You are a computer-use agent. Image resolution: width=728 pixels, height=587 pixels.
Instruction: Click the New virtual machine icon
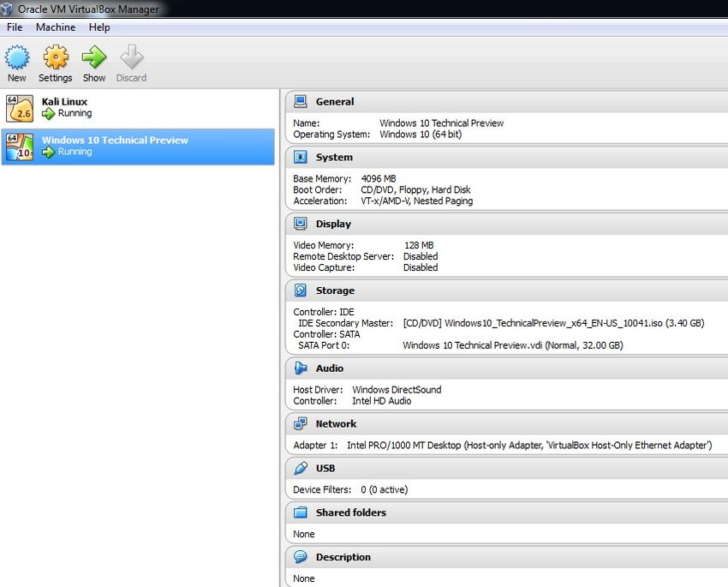pyautogui.click(x=17, y=57)
